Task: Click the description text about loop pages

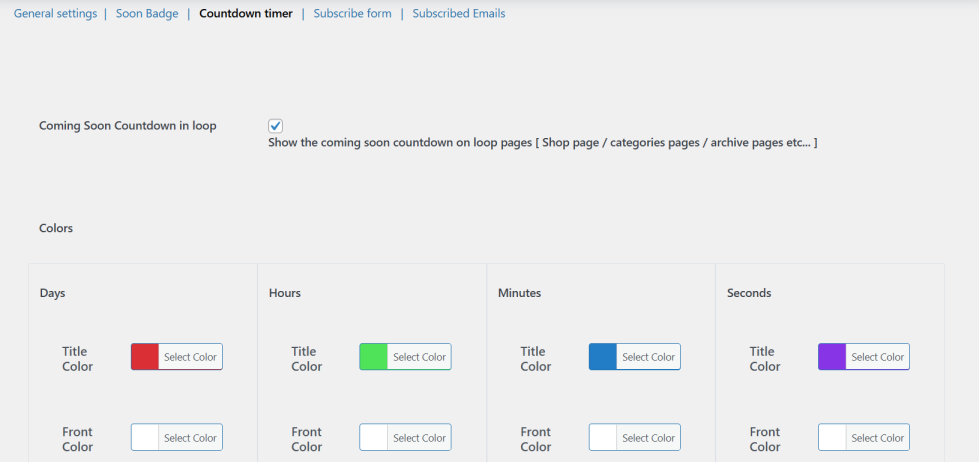Action: click(x=543, y=142)
